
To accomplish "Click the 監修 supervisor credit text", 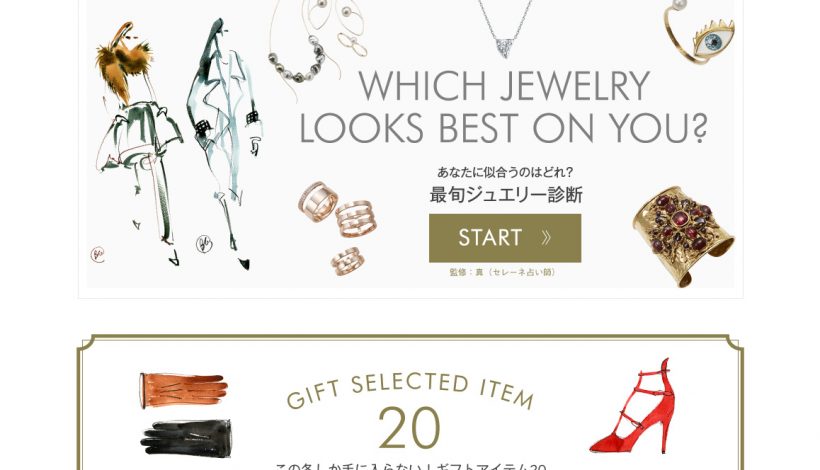I will tap(503, 272).
